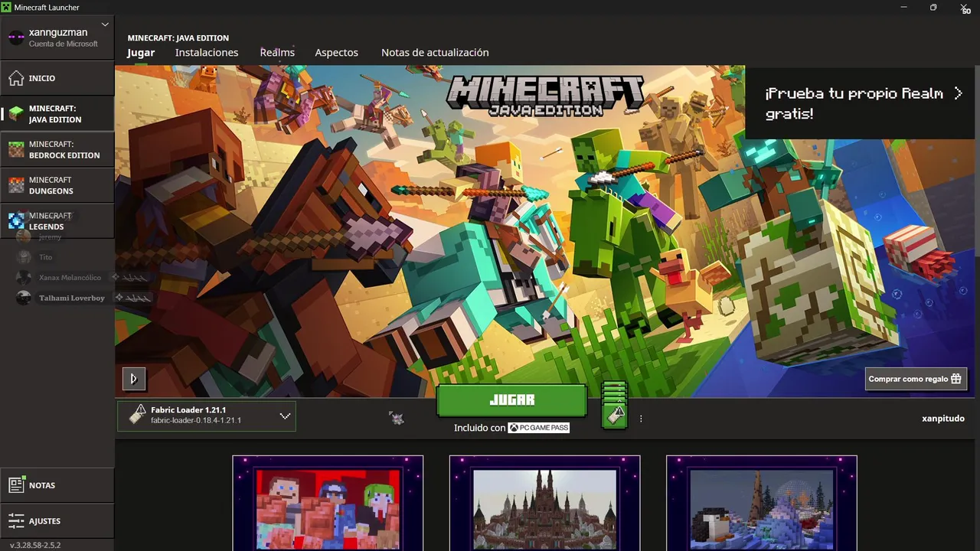Open the Aspectos tab
980x551 pixels.
(x=336, y=53)
